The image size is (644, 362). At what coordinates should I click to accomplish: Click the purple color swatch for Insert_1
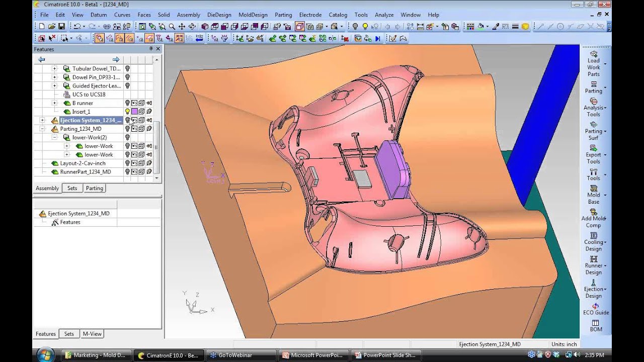tap(134, 112)
